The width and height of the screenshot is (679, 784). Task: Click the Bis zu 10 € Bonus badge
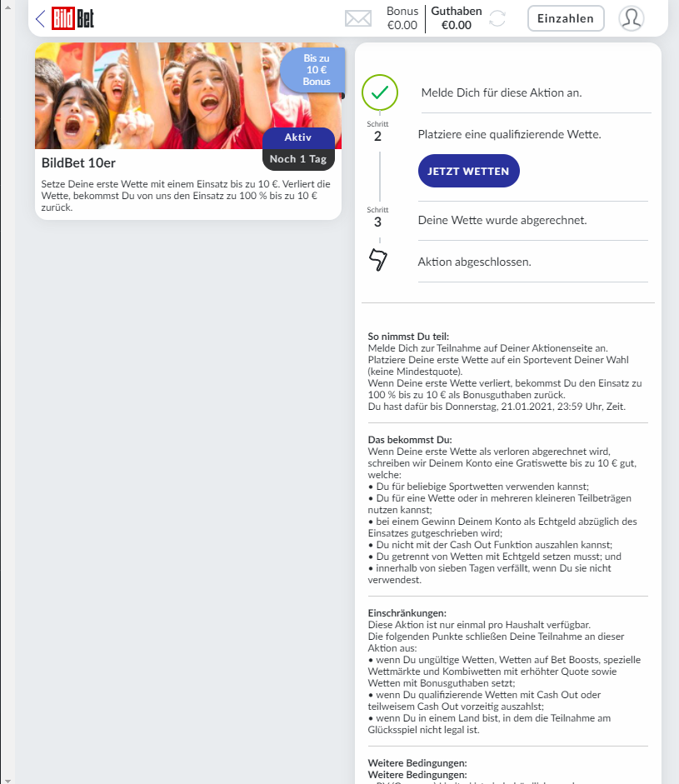tap(315, 70)
